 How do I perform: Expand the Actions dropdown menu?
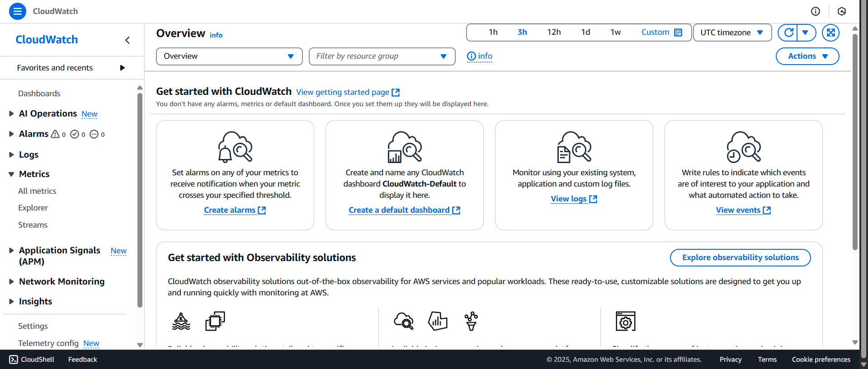click(x=807, y=56)
